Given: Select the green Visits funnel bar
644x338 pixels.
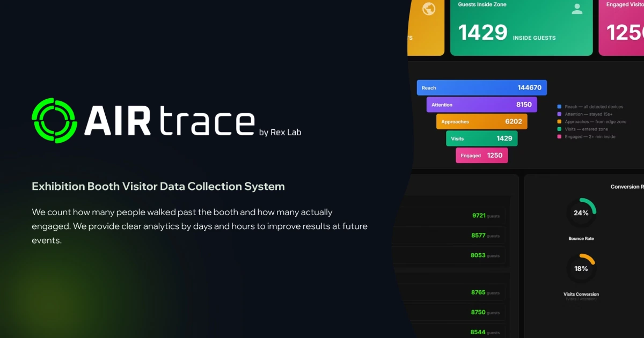Looking at the screenshot, I should (482, 138).
